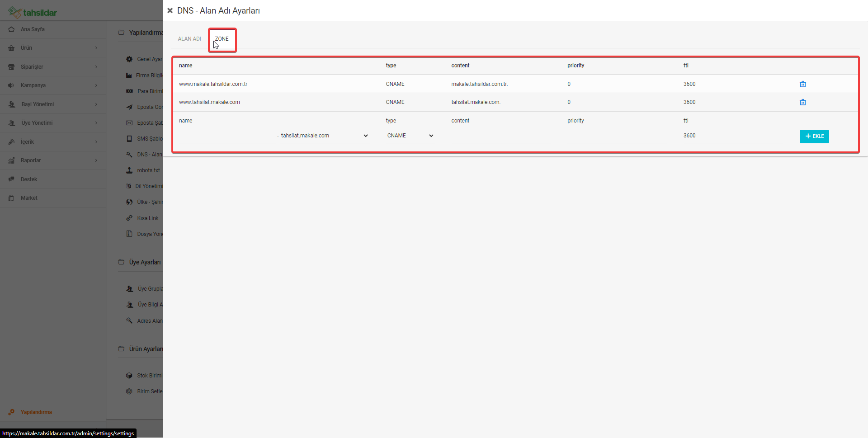Open the ZONE tab

click(222, 39)
